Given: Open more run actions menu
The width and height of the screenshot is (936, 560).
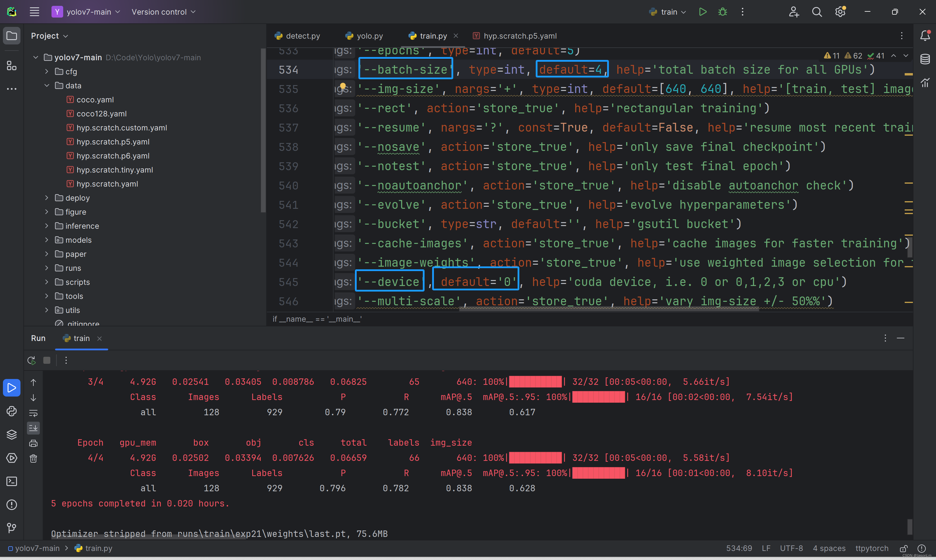Looking at the screenshot, I should (x=742, y=12).
